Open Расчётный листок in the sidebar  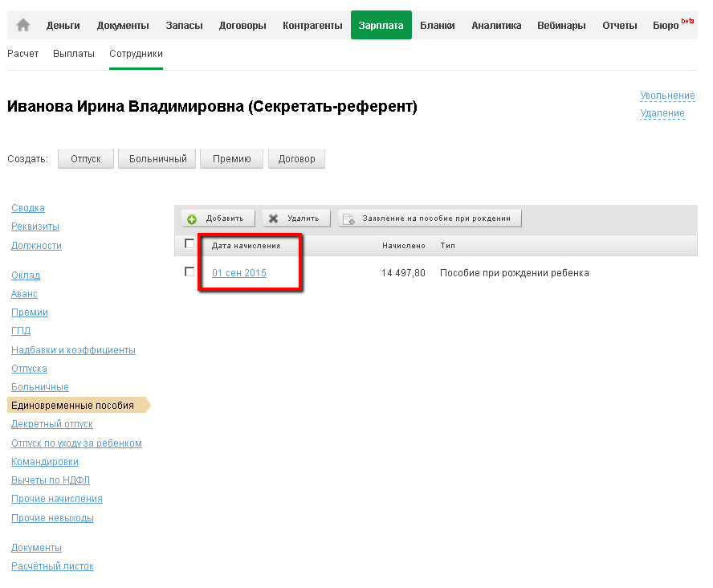[52, 566]
